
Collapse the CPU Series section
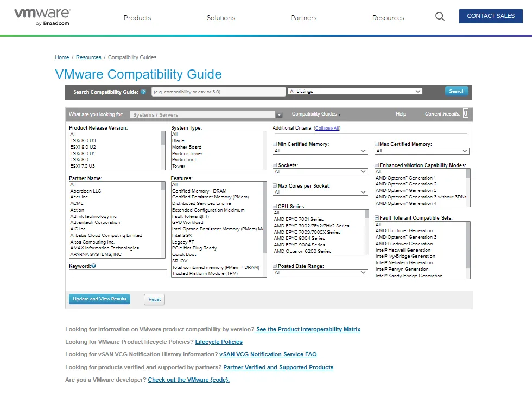(275, 206)
